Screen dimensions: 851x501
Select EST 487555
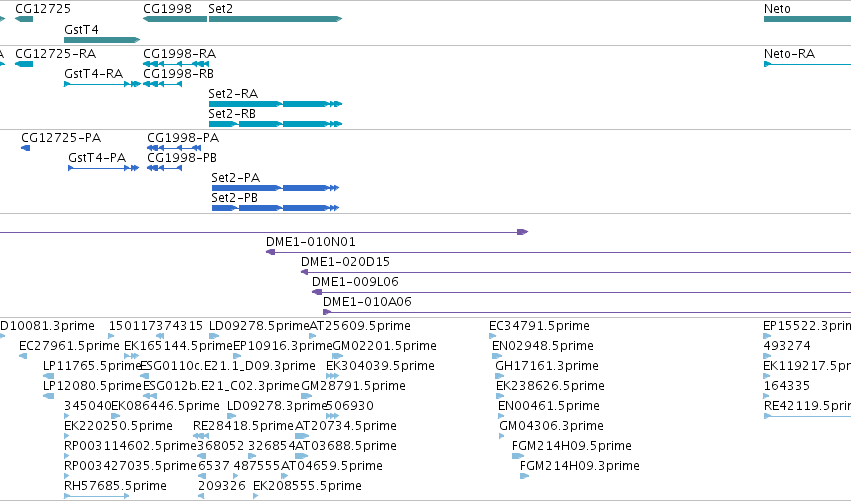[257, 467]
